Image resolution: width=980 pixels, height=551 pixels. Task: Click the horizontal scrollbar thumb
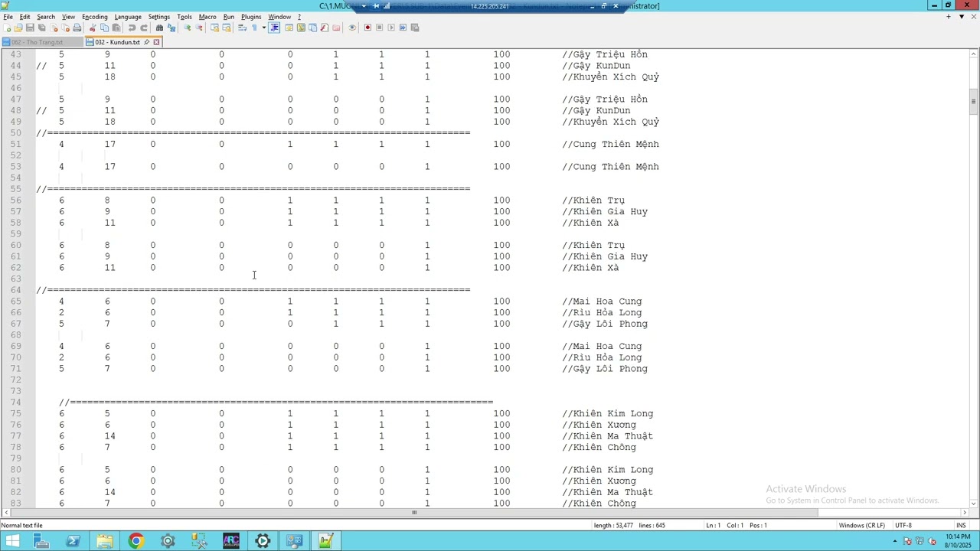(414, 513)
